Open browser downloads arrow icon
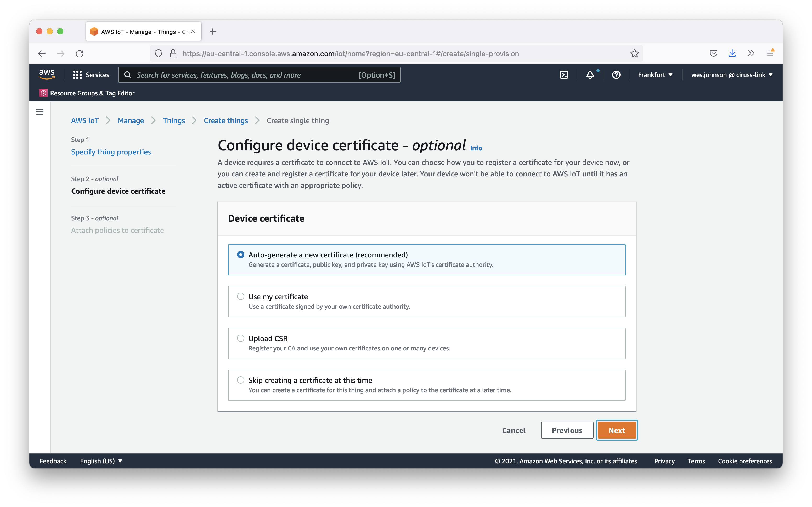The height and width of the screenshot is (507, 812). 732,54
